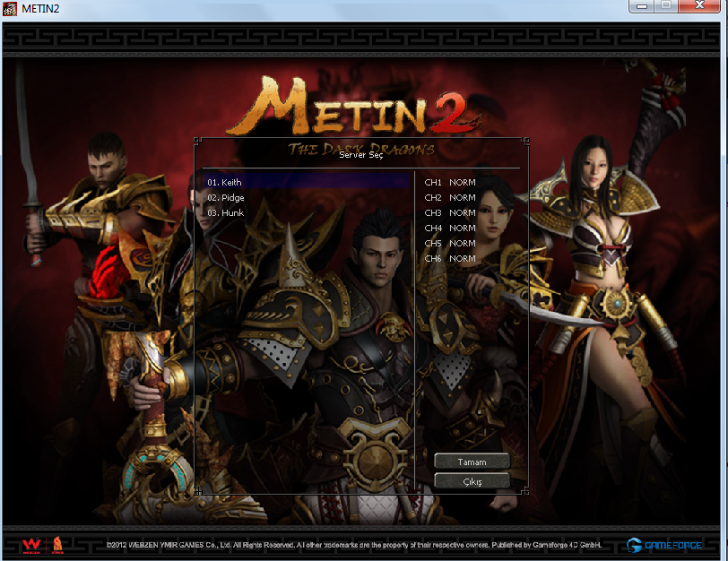Image resolution: width=728 pixels, height=561 pixels.
Task: Click the Çıkış exit button
Action: [472, 481]
